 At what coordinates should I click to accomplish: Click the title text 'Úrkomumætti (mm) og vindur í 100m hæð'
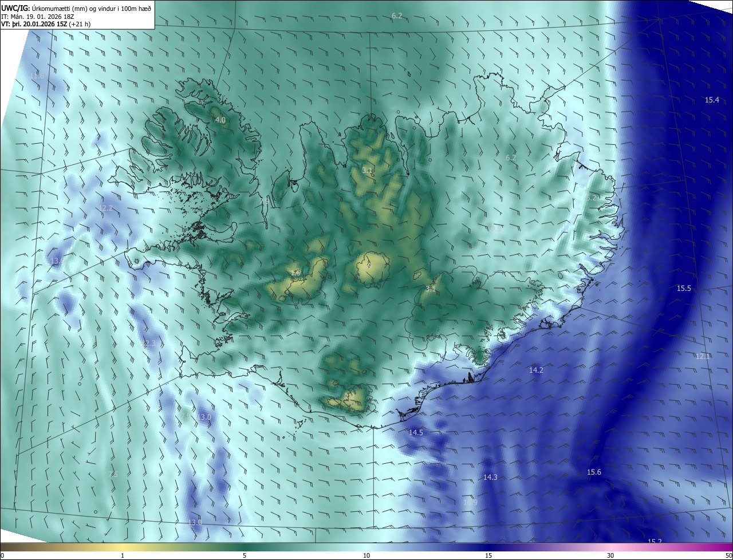click(90, 9)
